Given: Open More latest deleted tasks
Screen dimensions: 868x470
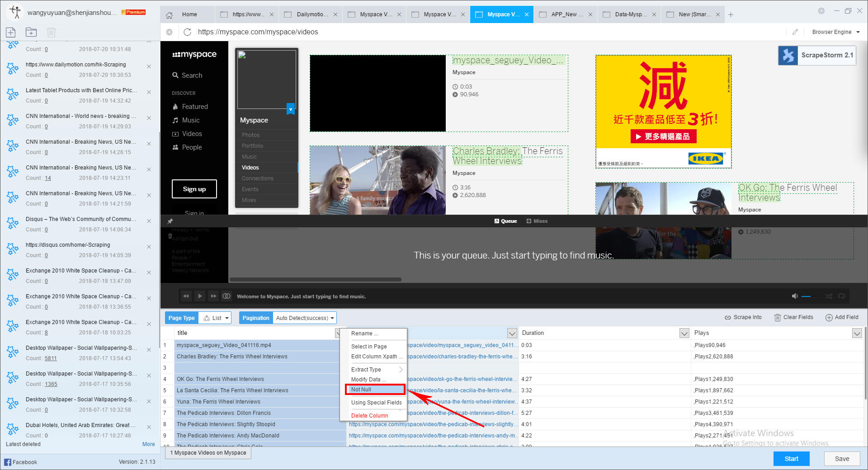Looking at the screenshot, I should coord(148,444).
